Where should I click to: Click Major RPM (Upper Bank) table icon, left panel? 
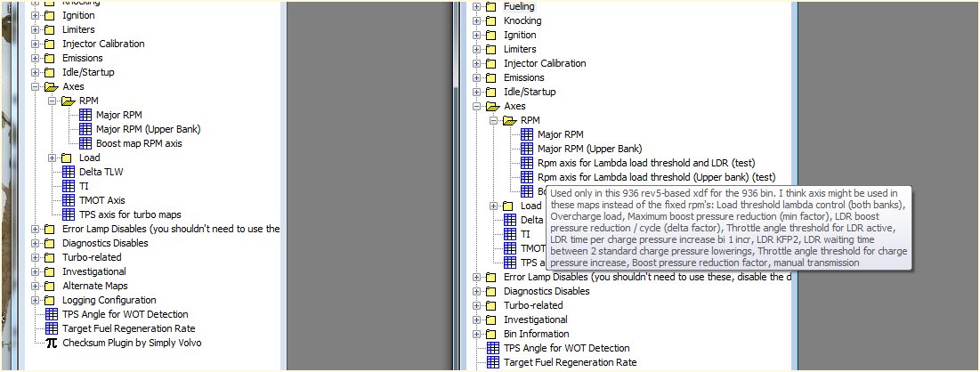[85, 129]
